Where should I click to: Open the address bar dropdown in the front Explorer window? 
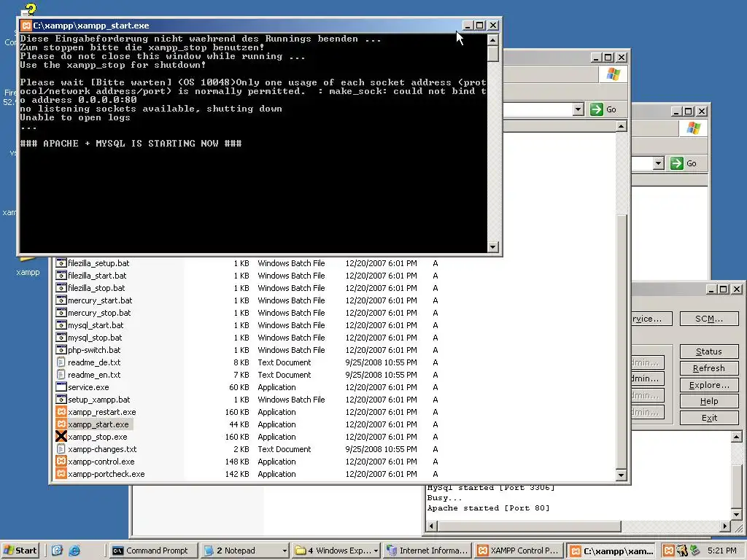coord(578,109)
